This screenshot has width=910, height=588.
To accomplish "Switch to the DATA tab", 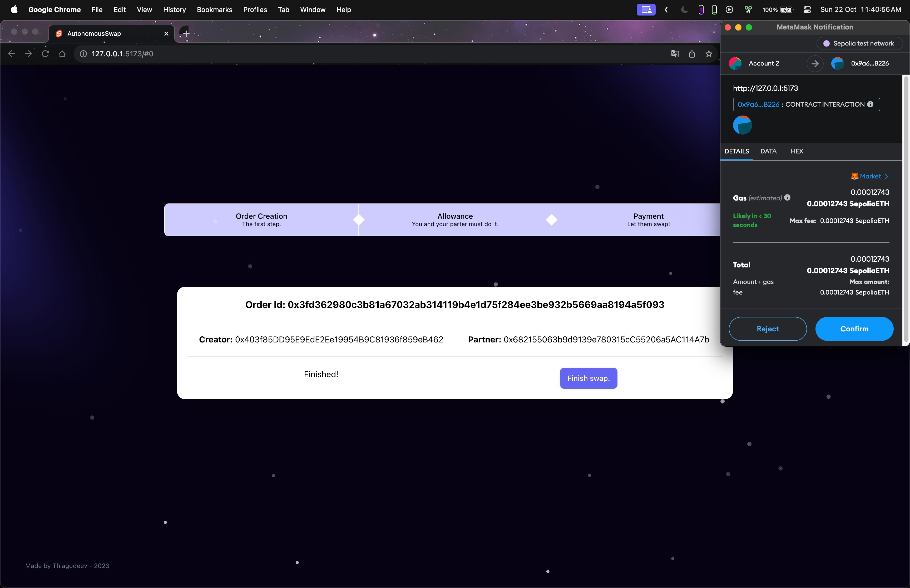I will (x=768, y=151).
